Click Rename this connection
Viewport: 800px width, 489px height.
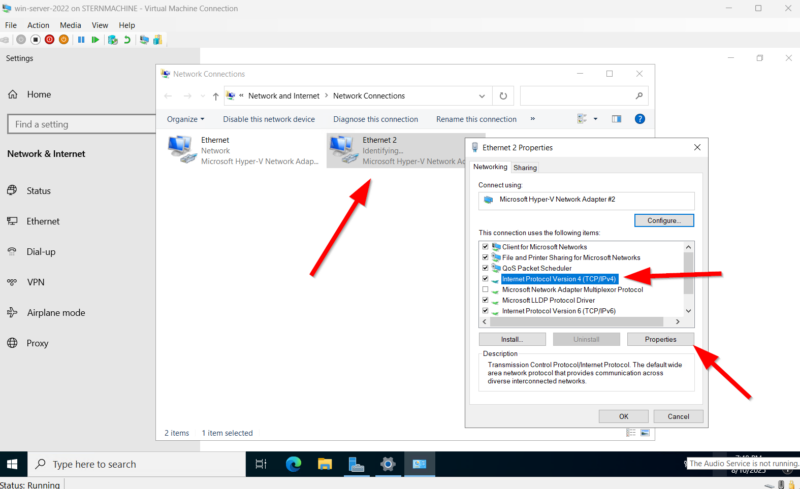476,119
